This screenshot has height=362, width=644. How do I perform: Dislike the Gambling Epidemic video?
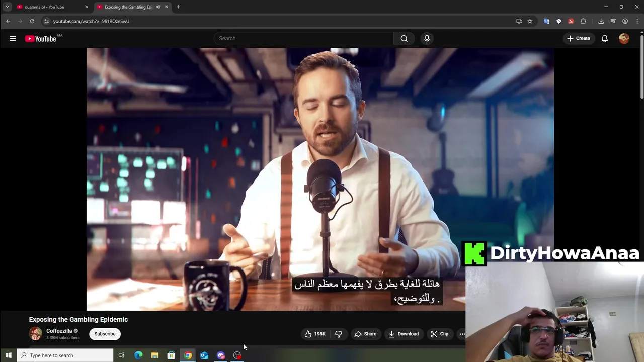[x=339, y=334]
